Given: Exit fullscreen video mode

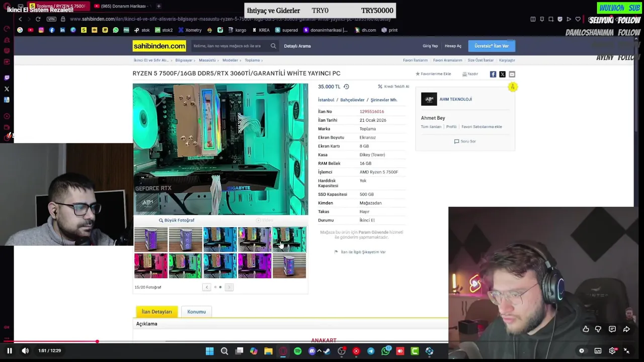Looking at the screenshot, I should [x=627, y=351].
